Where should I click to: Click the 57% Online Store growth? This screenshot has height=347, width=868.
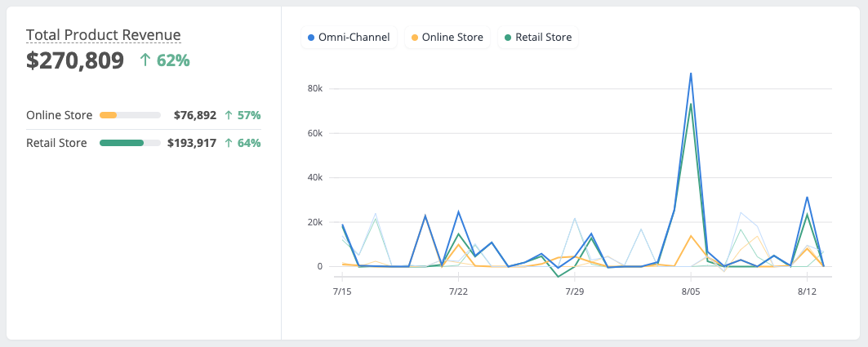tap(243, 115)
